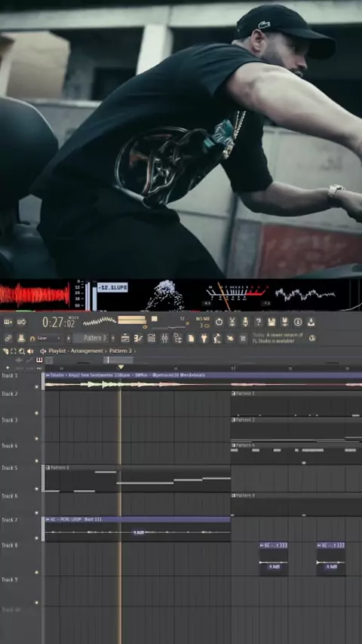Click the Playlist breadcrumb label

pos(57,351)
